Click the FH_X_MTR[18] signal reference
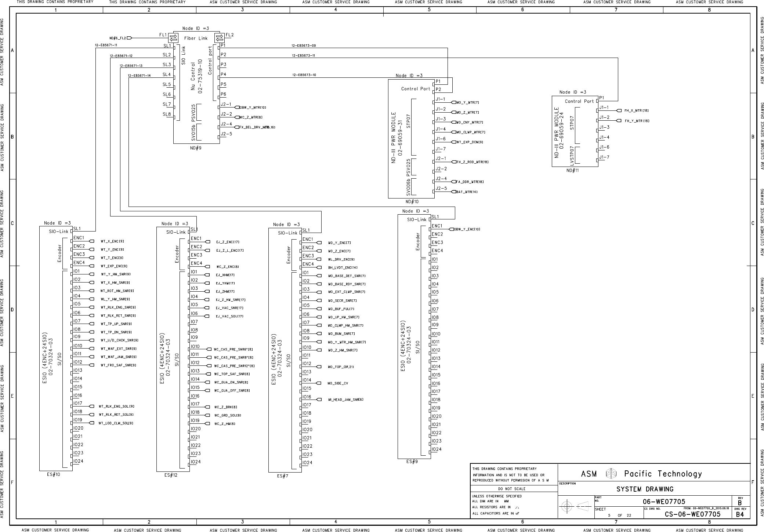This screenshot has height=532, width=764. (x=637, y=110)
